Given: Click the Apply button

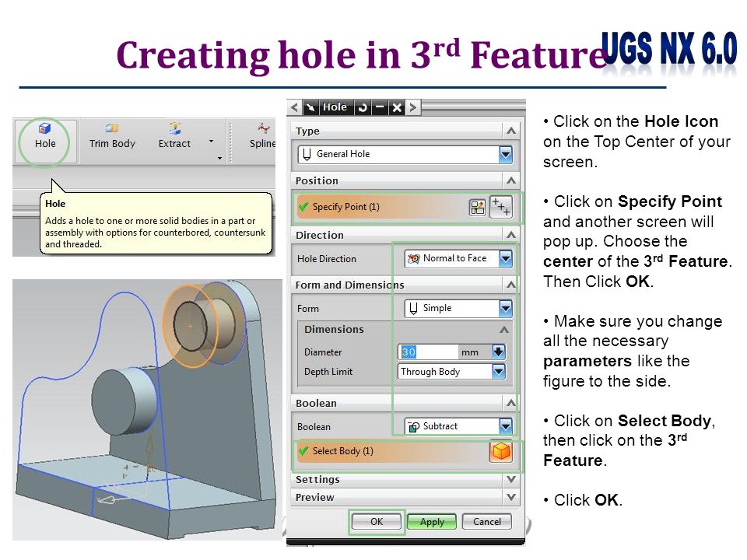Looking at the screenshot, I should (432, 522).
